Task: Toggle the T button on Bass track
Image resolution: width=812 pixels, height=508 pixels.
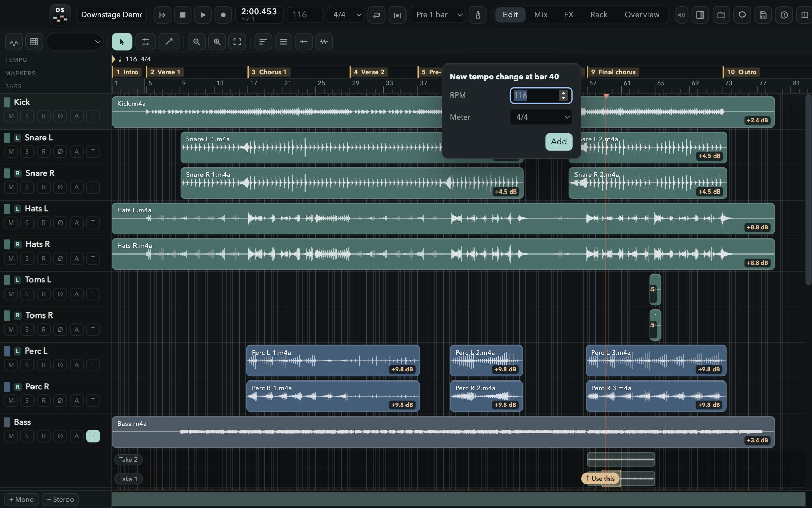Action: [x=93, y=436]
